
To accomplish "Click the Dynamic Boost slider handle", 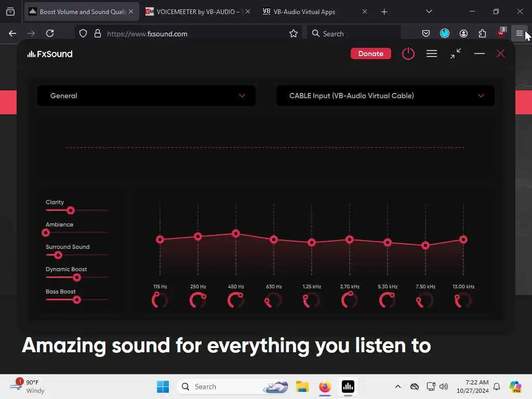I will (77, 277).
